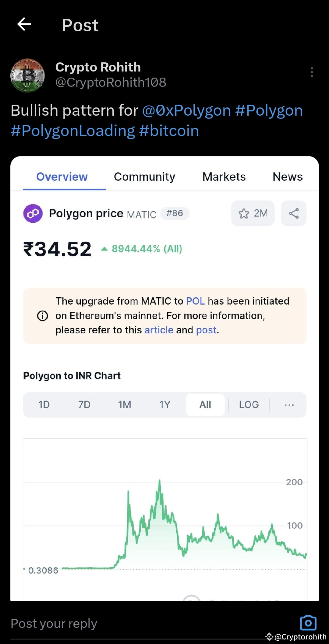Image resolution: width=329 pixels, height=644 pixels.
Task: Tap the Post your reply field
Action: pos(53,623)
